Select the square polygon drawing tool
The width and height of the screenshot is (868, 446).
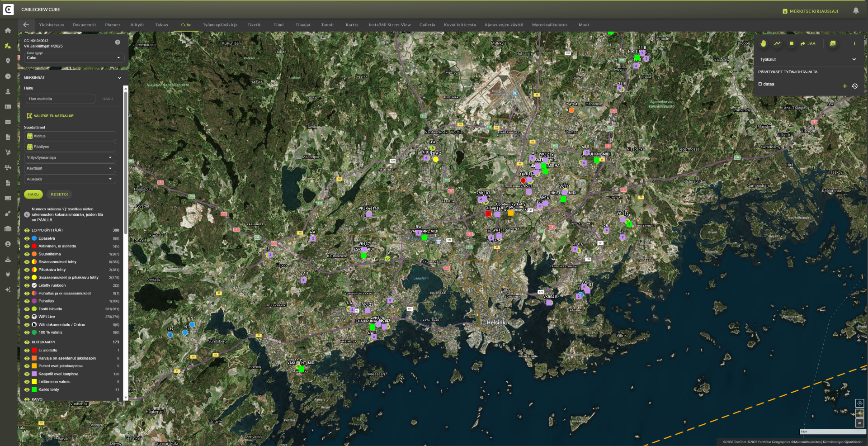coord(791,43)
